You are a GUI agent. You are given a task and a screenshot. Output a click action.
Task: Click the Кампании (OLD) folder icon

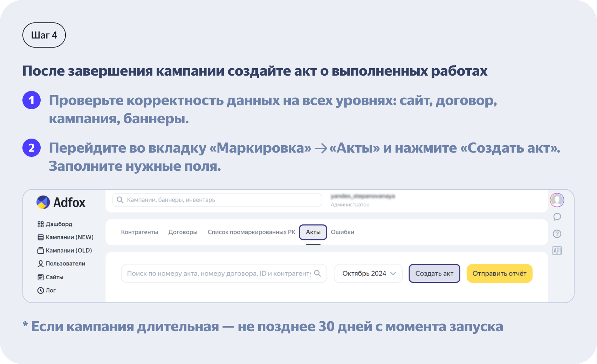click(41, 251)
